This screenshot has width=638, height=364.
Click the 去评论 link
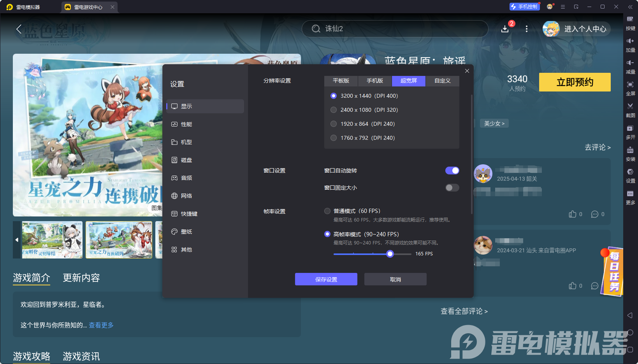click(598, 147)
